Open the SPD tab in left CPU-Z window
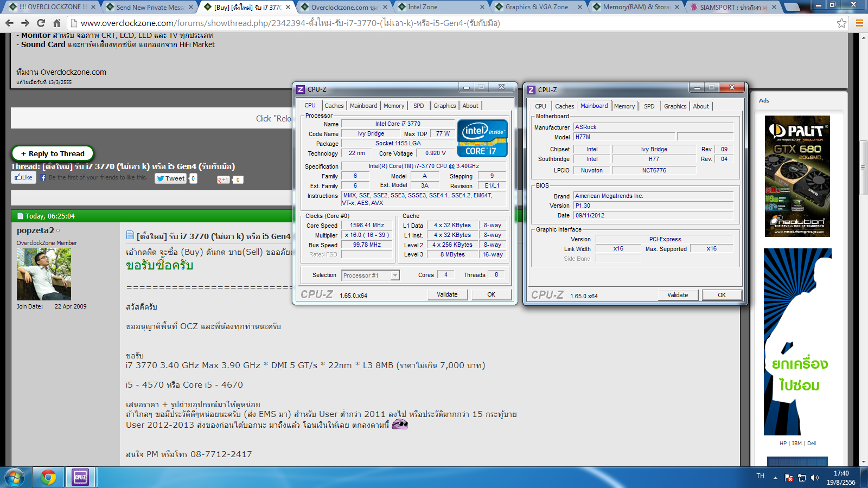 (x=419, y=106)
